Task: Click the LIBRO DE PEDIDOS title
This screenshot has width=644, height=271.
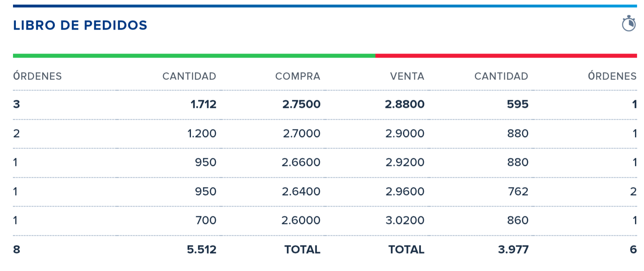Action: [80, 25]
